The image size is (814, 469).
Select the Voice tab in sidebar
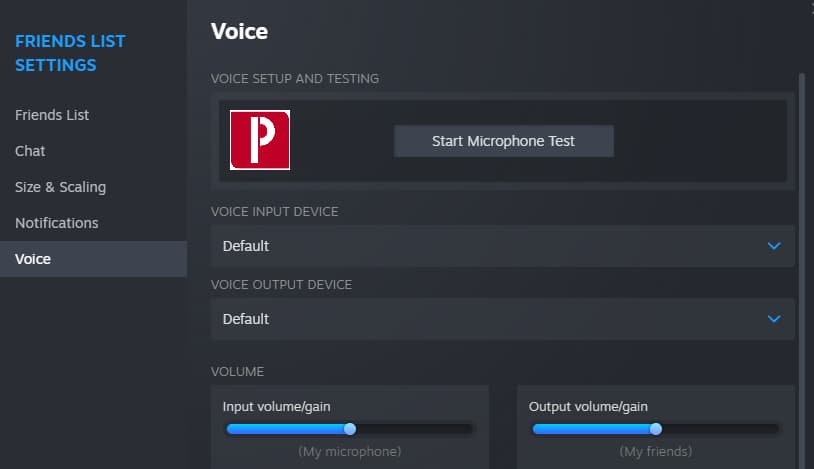point(33,259)
